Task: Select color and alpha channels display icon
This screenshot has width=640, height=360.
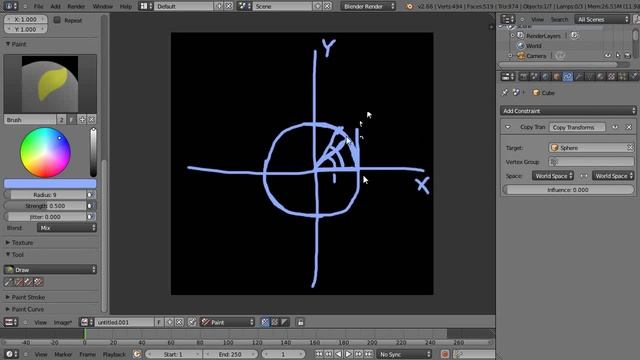Action: (x=265, y=322)
